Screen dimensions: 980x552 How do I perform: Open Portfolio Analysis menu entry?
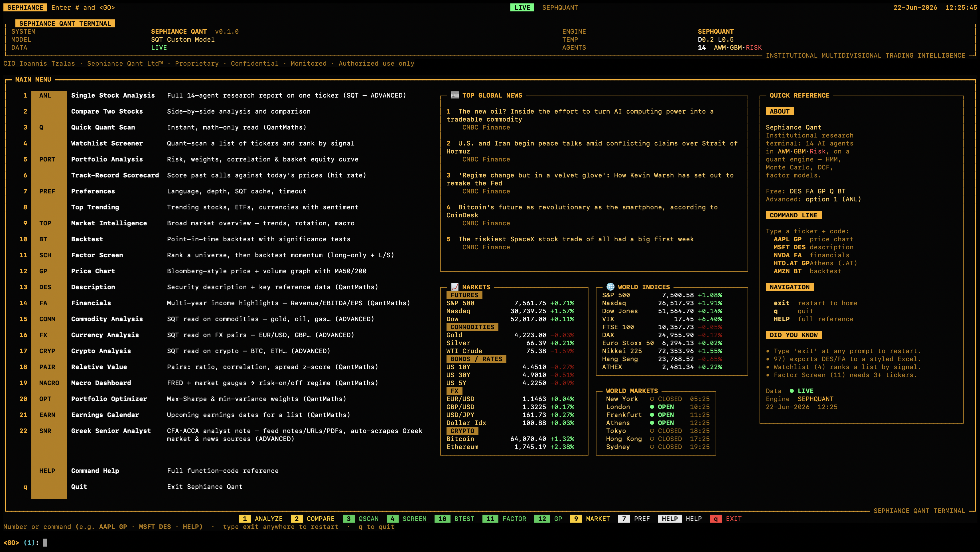point(107,159)
